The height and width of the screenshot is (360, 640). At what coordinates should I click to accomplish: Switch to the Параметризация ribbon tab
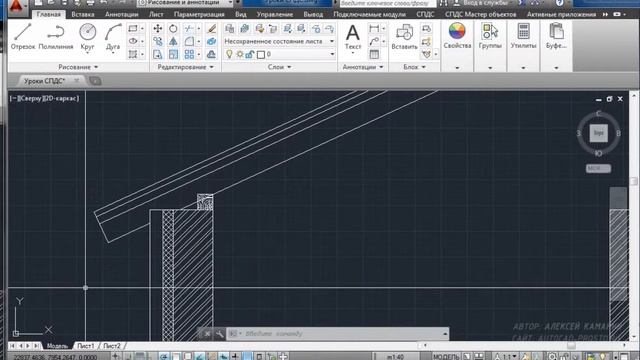pyautogui.click(x=199, y=14)
